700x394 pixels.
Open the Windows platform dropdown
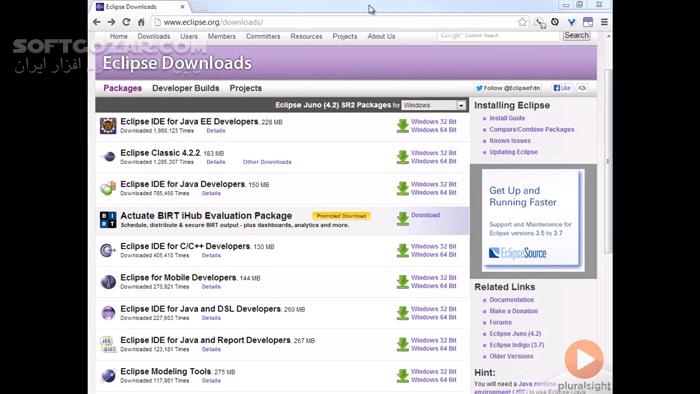pos(433,105)
